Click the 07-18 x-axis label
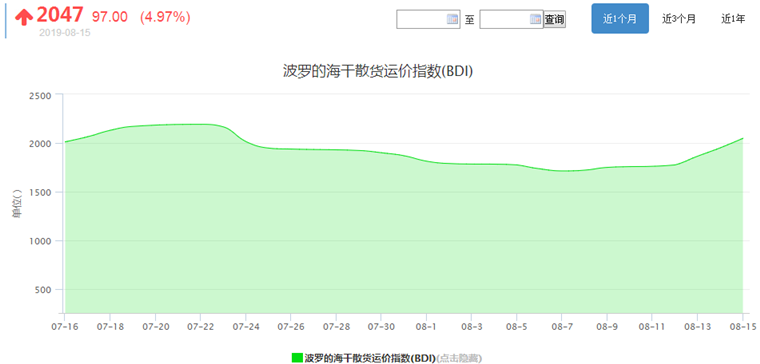This screenshot has height=364, width=760. (x=110, y=327)
